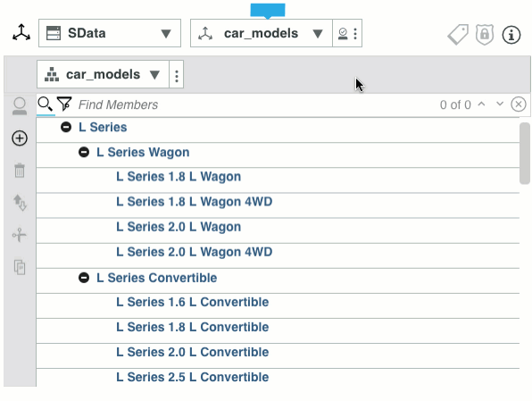This screenshot has height=401, width=532.
Task: Open the information circle icon
Action: [511, 35]
